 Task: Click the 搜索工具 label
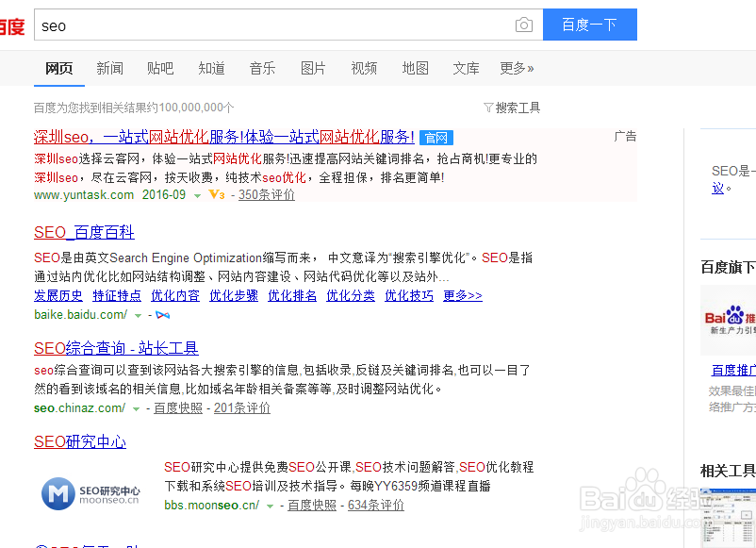point(518,108)
